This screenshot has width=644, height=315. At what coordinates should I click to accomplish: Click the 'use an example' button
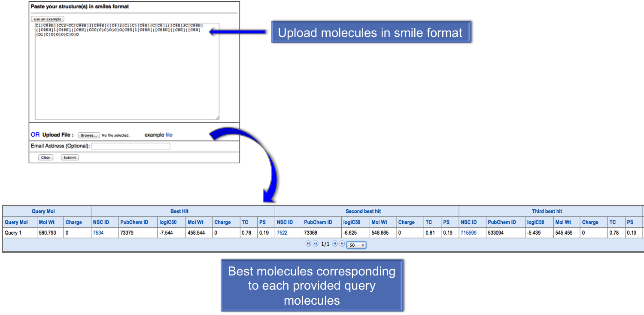pos(48,19)
